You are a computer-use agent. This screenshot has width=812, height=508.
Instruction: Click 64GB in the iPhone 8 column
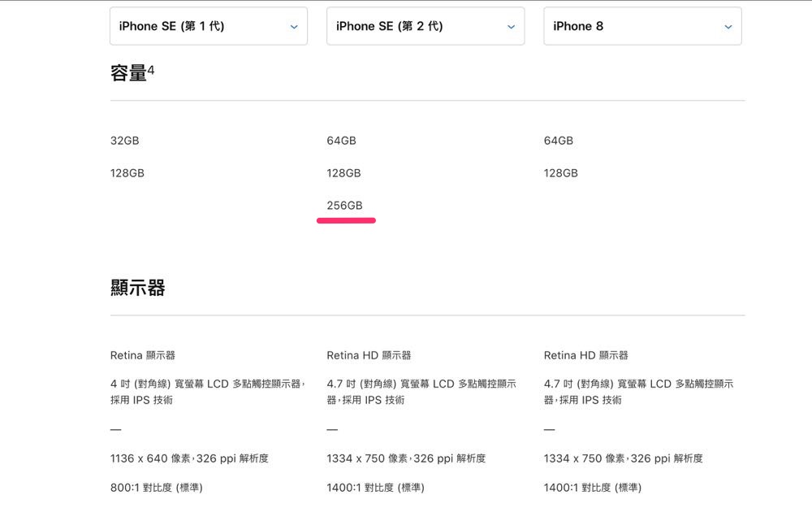click(x=559, y=141)
